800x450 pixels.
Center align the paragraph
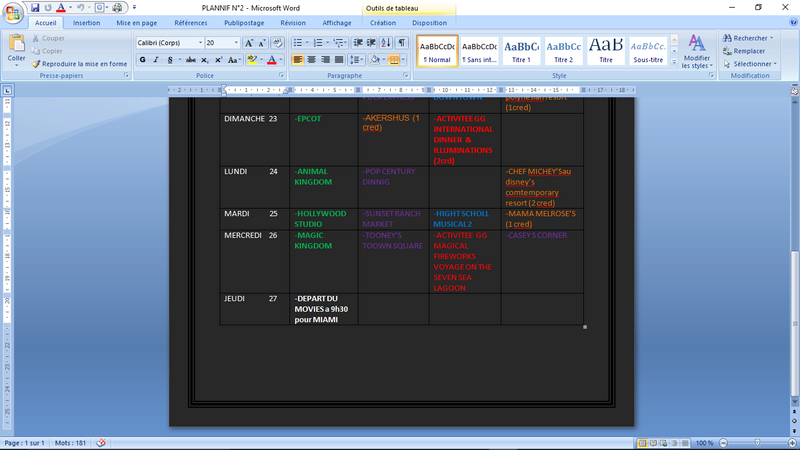point(311,60)
